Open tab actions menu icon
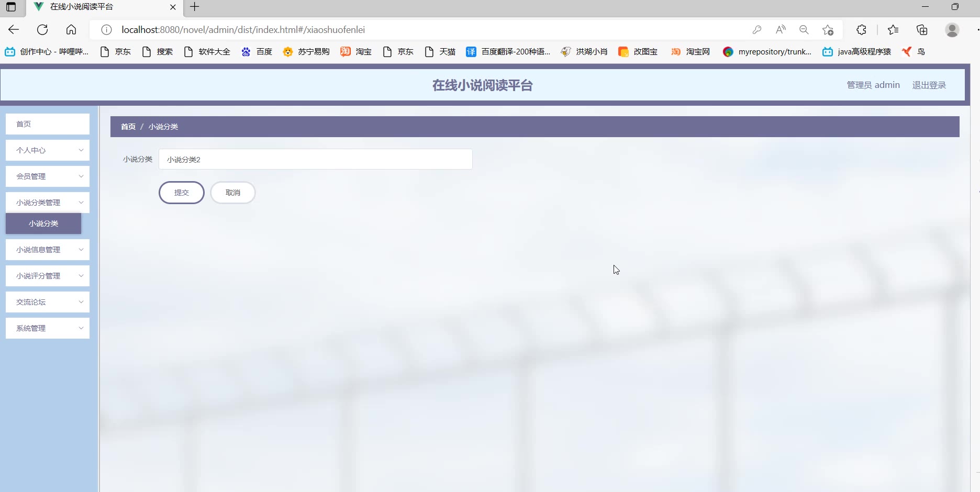Image resolution: width=980 pixels, height=492 pixels. (x=11, y=7)
